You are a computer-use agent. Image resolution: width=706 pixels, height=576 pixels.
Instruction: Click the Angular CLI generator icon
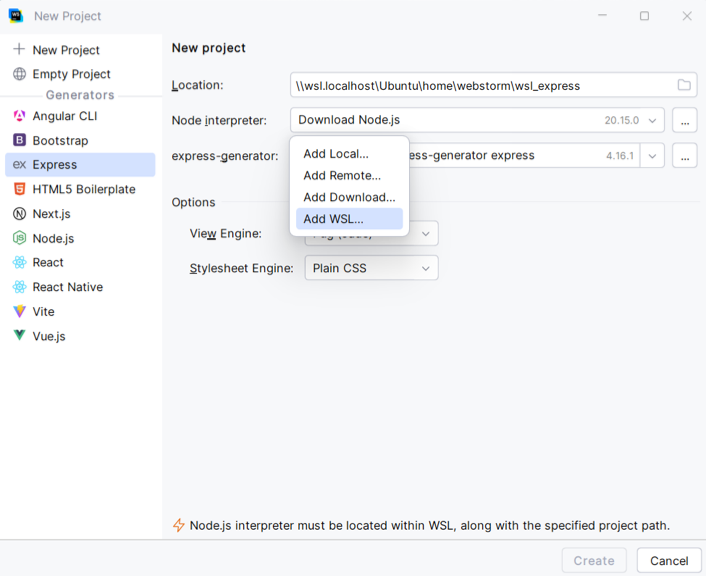(x=19, y=116)
